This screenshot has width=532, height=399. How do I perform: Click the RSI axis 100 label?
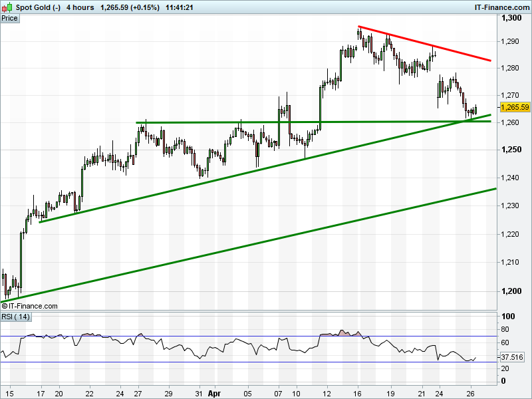point(508,317)
